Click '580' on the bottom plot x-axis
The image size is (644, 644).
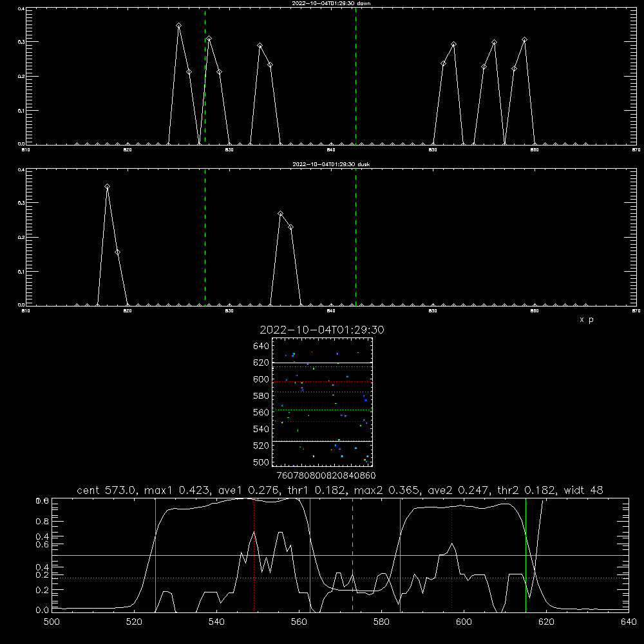pyautogui.click(x=381, y=622)
